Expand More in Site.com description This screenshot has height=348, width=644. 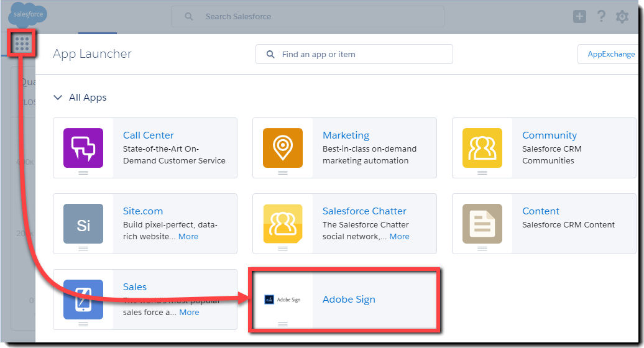(x=188, y=237)
